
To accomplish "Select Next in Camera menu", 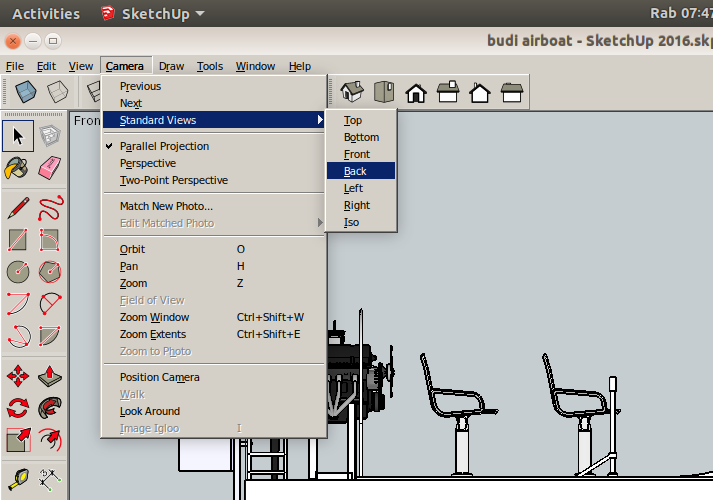I will click(x=213, y=103).
